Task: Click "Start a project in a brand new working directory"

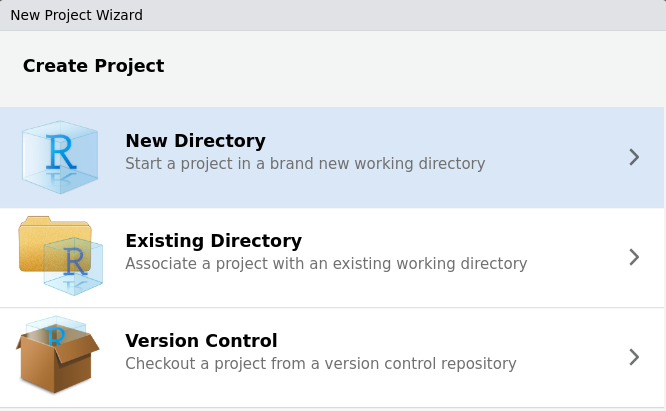Action: (x=305, y=164)
